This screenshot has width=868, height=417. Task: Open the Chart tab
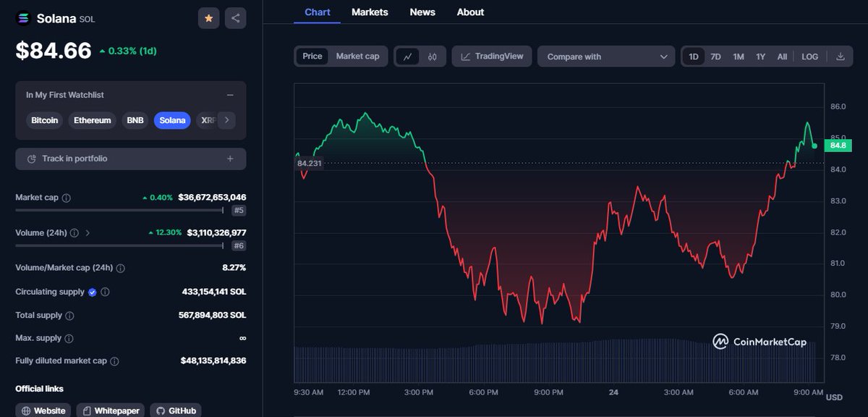(318, 12)
